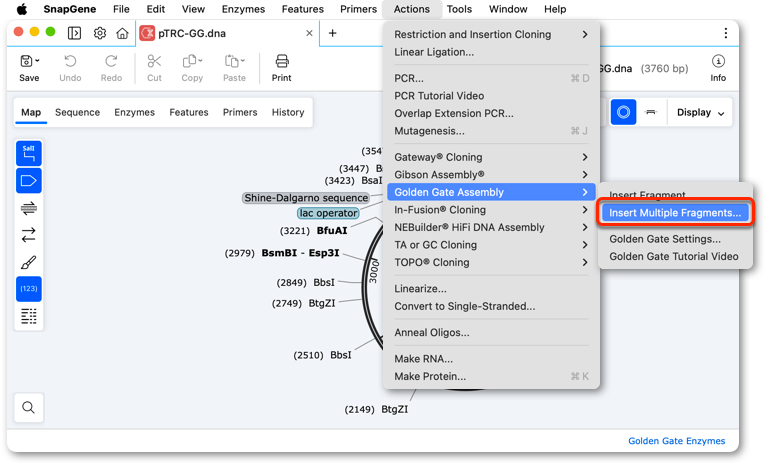This screenshot has width=764, height=463.
Task: Expand TOPO Cloning submenu
Action: click(491, 262)
